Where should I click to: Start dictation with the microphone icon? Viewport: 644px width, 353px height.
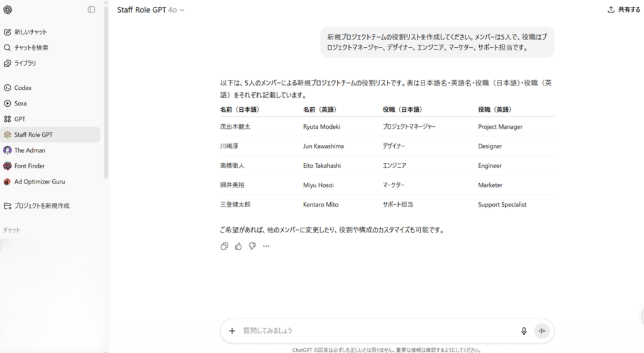524,331
